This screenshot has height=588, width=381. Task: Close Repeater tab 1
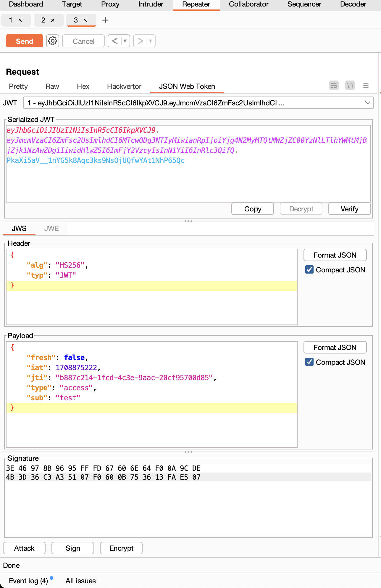click(x=20, y=20)
